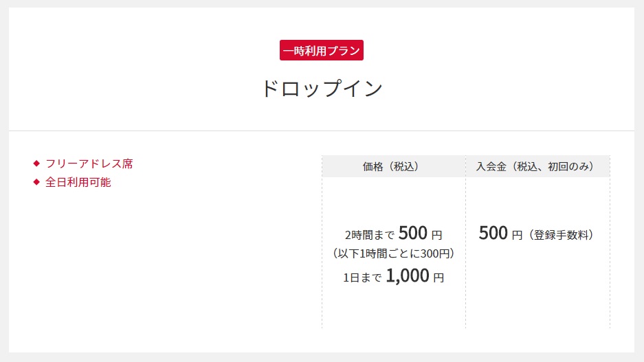Click the 2時間まで label
Screen dimensions: 644x362
click(370, 235)
